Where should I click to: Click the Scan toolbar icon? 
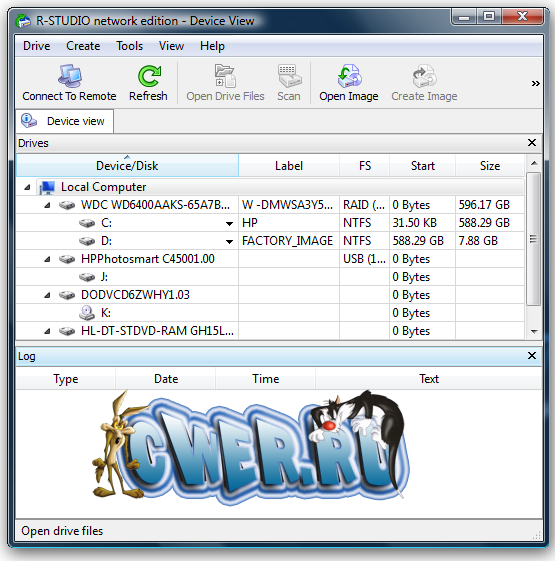pyautogui.click(x=289, y=76)
